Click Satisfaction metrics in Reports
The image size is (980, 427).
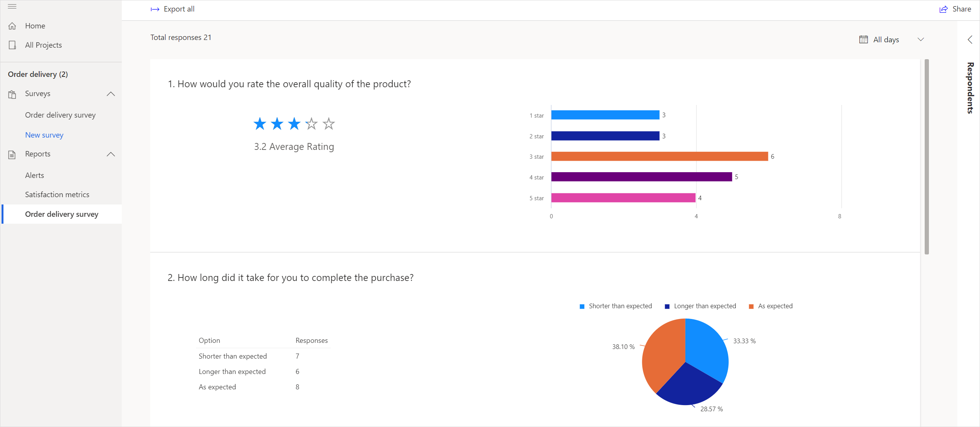coord(57,194)
